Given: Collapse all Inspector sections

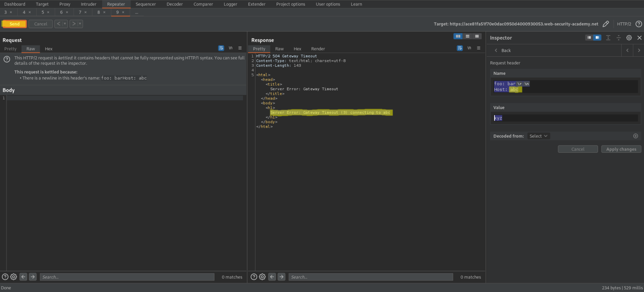Looking at the screenshot, I should point(619,38).
